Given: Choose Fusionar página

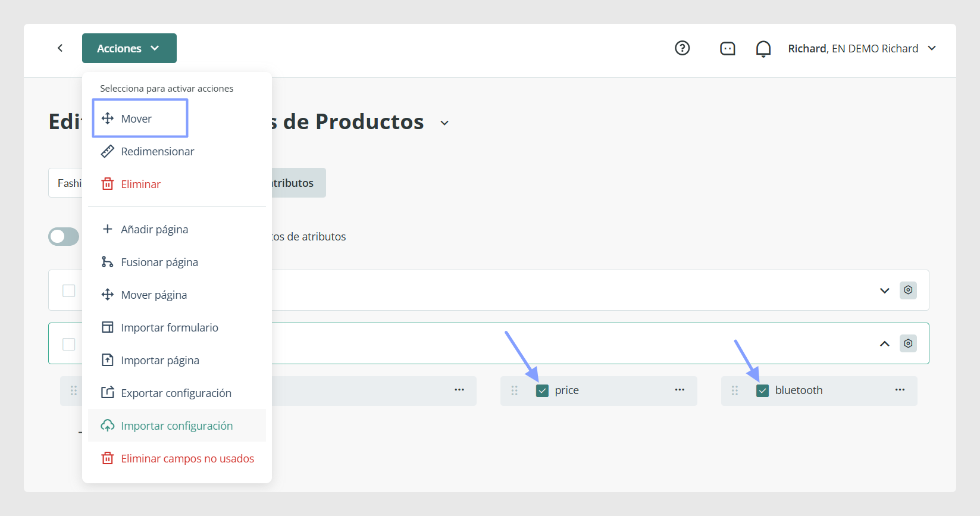Looking at the screenshot, I should coord(177,262).
